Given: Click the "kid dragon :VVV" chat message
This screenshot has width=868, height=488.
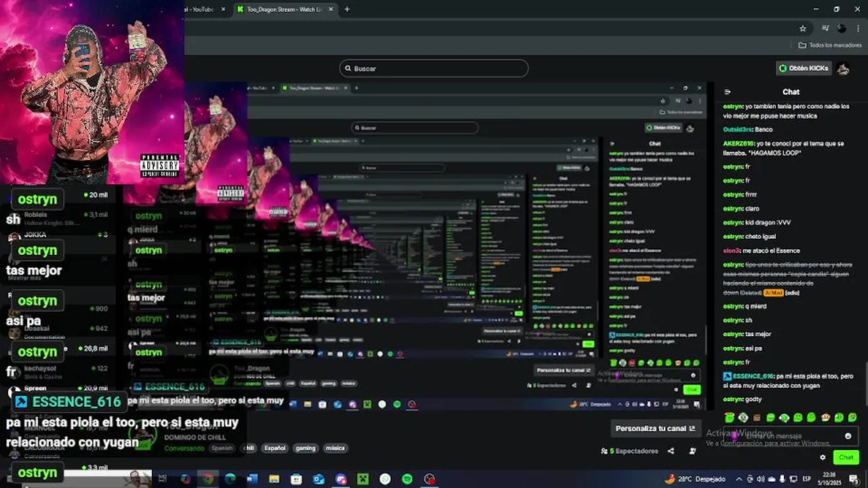Looking at the screenshot, I should 768,222.
